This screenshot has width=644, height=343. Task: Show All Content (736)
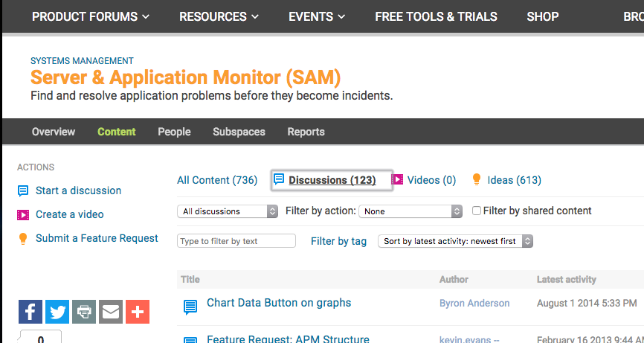point(217,180)
